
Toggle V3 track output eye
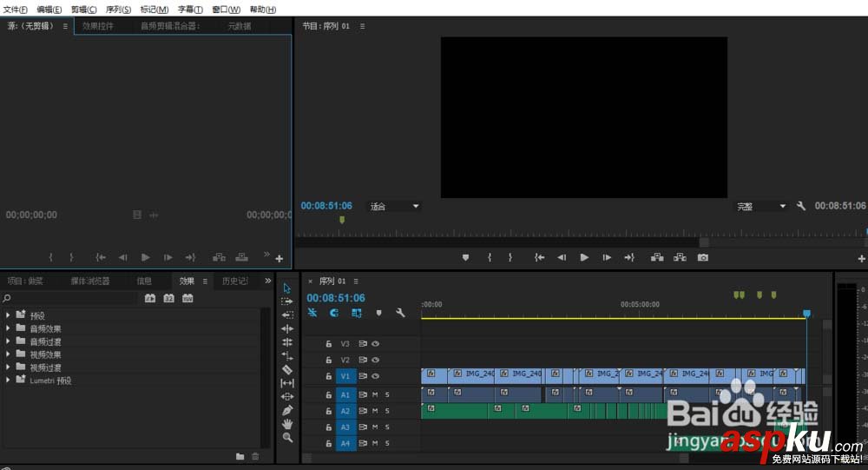click(376, 344)
